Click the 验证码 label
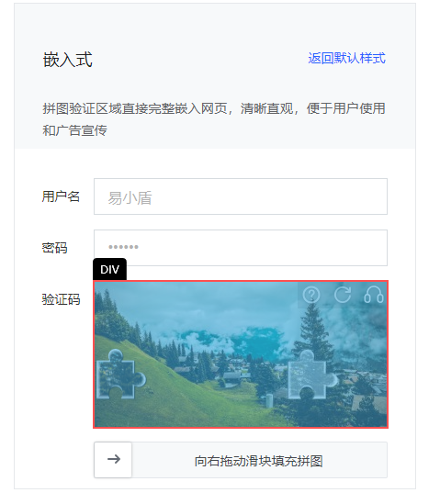This screenshot has width=440, height=504. (x=61, y=299)
